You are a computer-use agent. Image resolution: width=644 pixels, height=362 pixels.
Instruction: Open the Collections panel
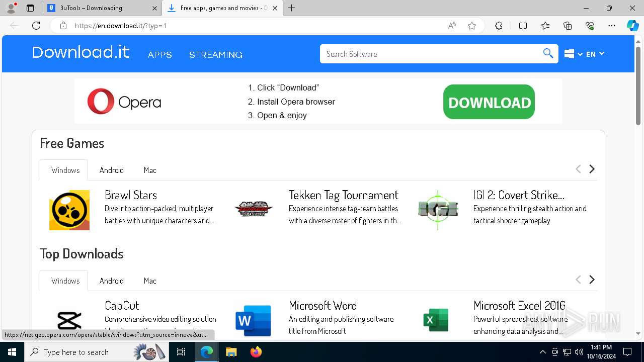[568, 26]
